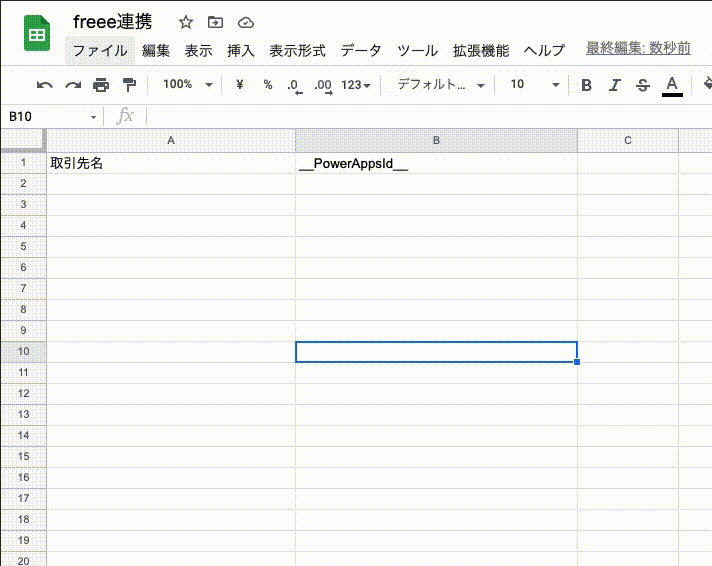Open the ヘルプ menu
712x566 pixels.
point(544,50)
